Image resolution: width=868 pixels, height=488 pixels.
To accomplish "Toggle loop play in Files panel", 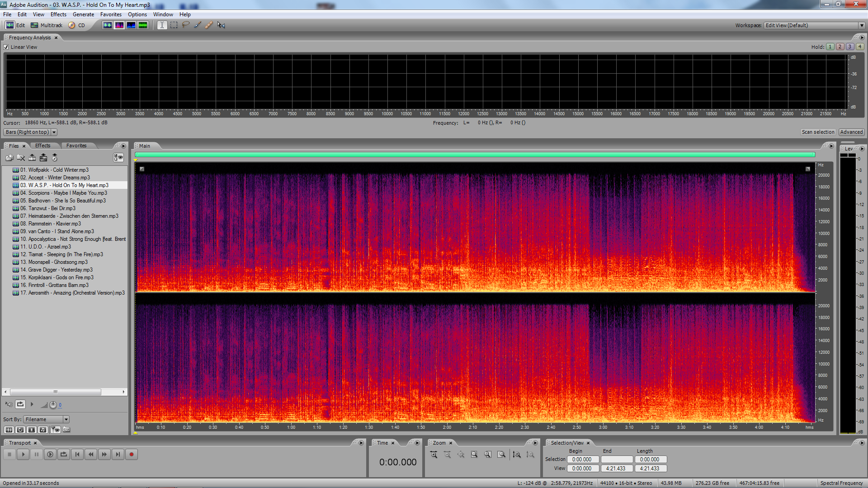I will (x=20, y=404).
